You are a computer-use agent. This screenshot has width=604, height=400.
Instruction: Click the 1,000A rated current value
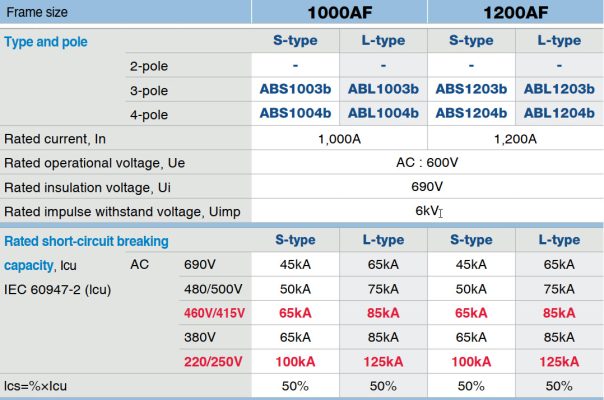point(339,139)
